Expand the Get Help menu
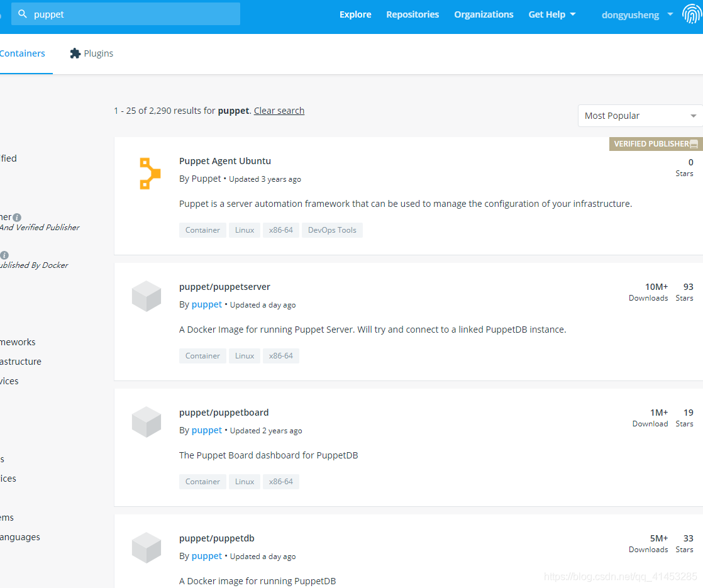The height and width of the screenshot is (588, 703). (552, 14)
